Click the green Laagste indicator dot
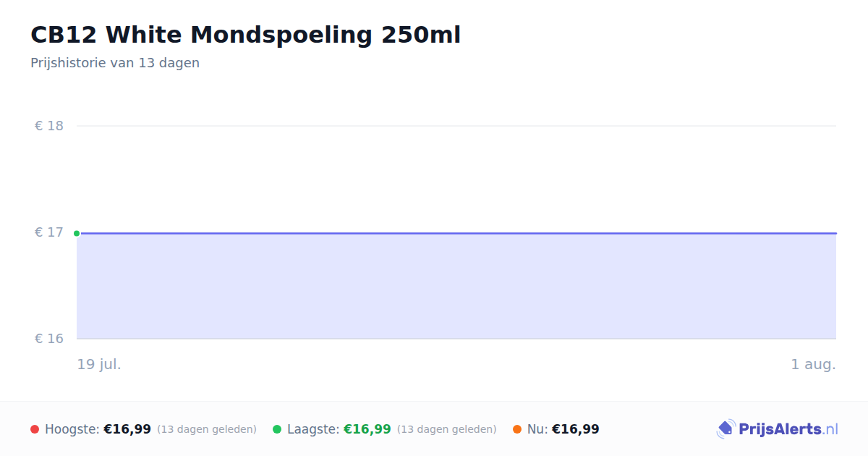Viewport: 868px width, 456px height. (x=277, y=429)
